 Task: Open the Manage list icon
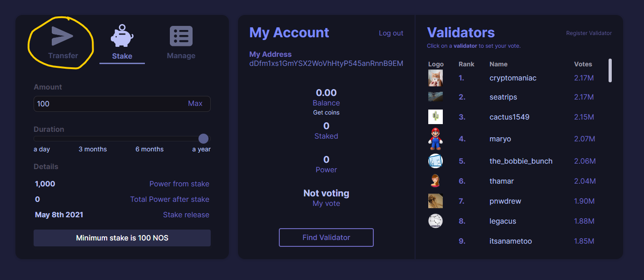(x=181, y=36)
